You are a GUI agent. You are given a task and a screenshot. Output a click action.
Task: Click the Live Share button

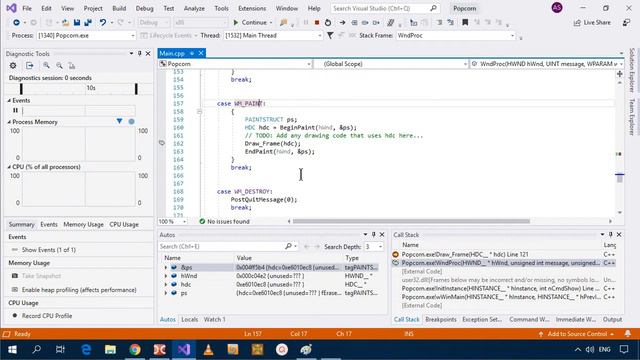(x=592, y=23)
